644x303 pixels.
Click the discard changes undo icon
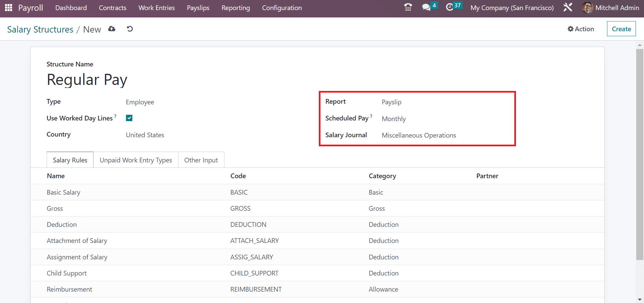tap(130, 29)
